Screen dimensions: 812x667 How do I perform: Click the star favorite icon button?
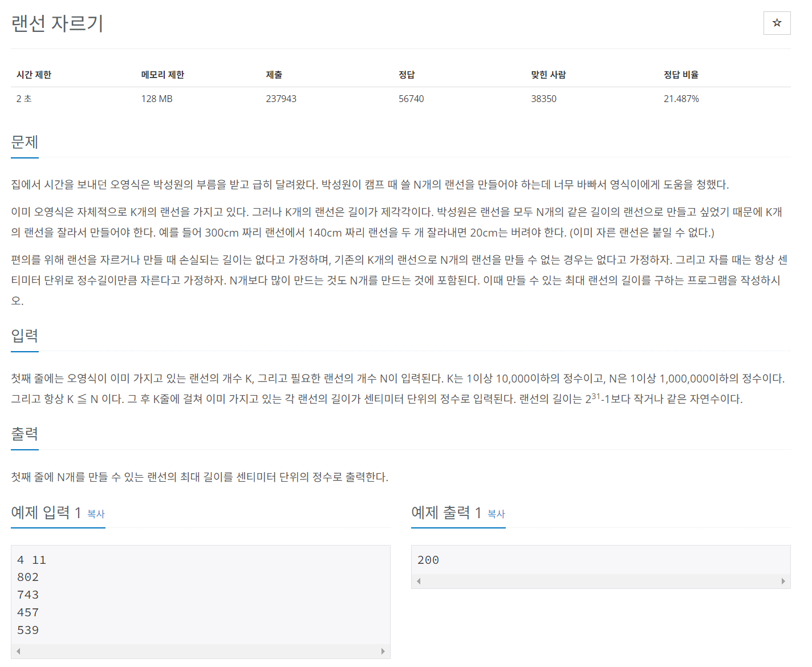(777, 23)
